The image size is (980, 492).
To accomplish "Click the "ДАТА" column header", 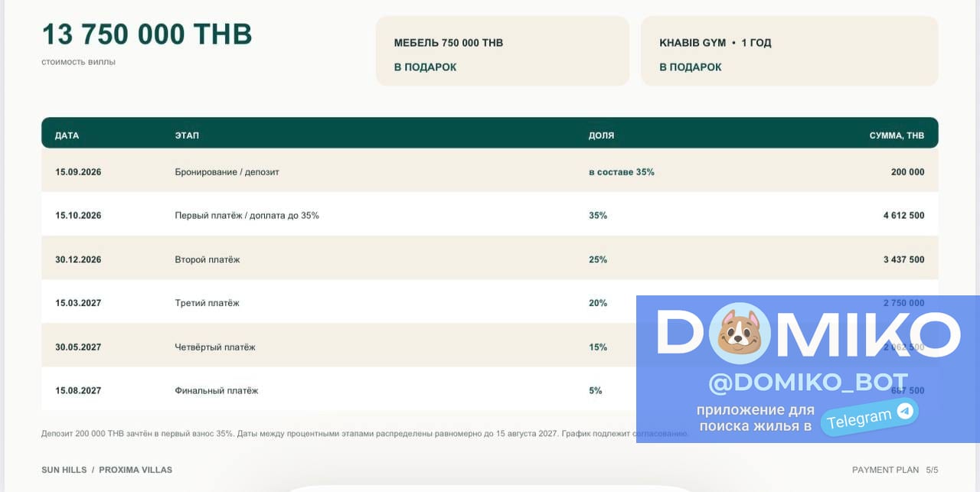I will click(x=67, y=135).
